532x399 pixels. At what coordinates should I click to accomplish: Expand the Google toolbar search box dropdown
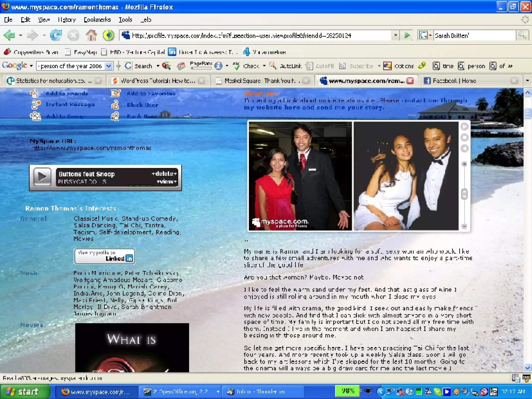[x=109, y=66]
